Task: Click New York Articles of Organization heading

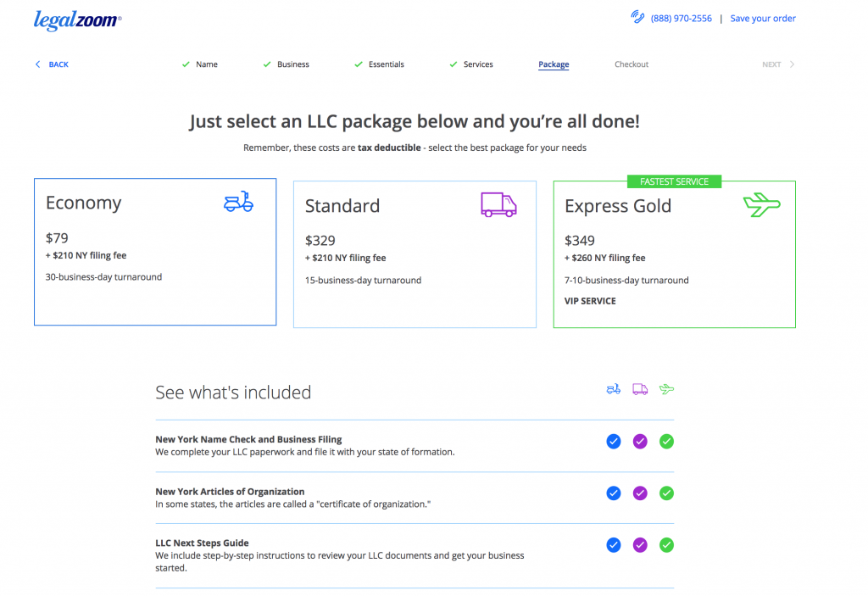Action: (x=230, y=492)
